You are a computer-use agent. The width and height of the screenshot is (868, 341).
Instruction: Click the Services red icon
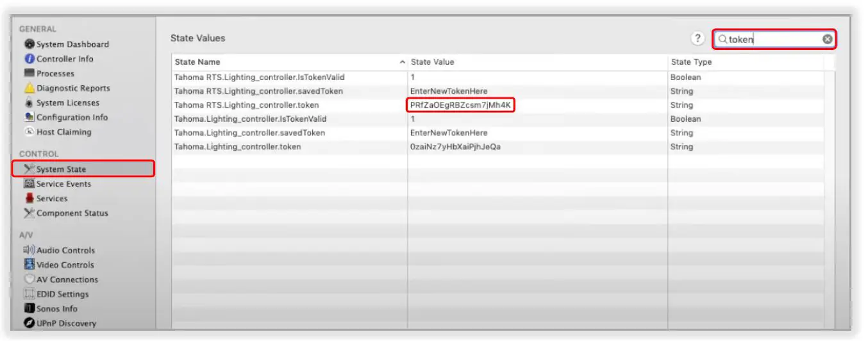pyautogui.click(x=29, y=199)
